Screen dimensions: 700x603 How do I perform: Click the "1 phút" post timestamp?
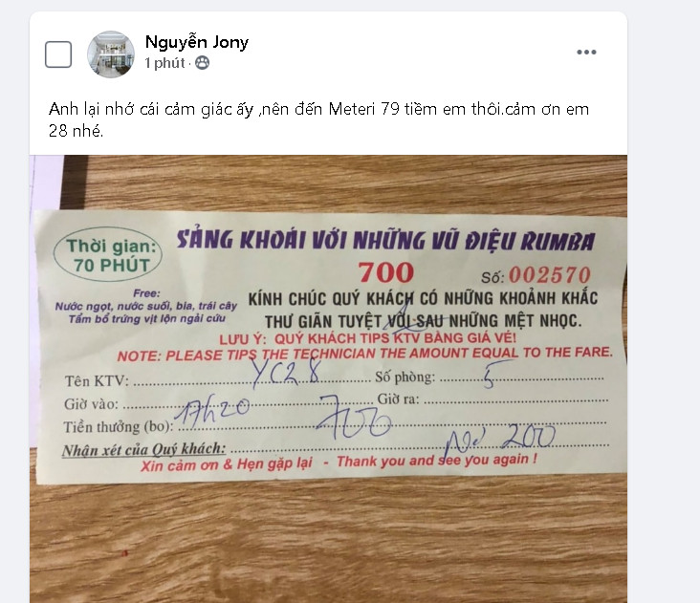click(164, 63)
